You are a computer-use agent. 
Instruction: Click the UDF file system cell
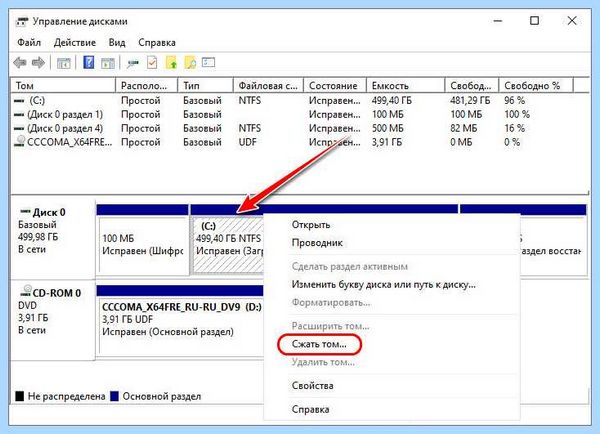[248, 142]
